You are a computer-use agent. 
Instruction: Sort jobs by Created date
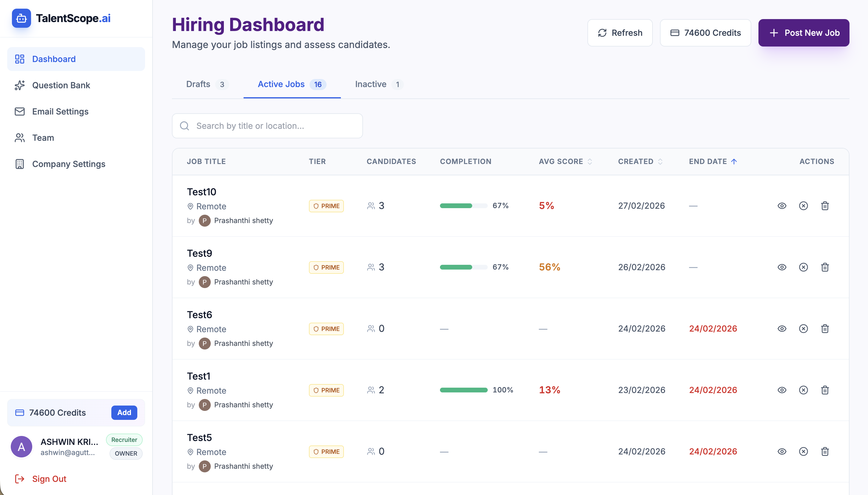pyautogui.click(x=640, y=162)
